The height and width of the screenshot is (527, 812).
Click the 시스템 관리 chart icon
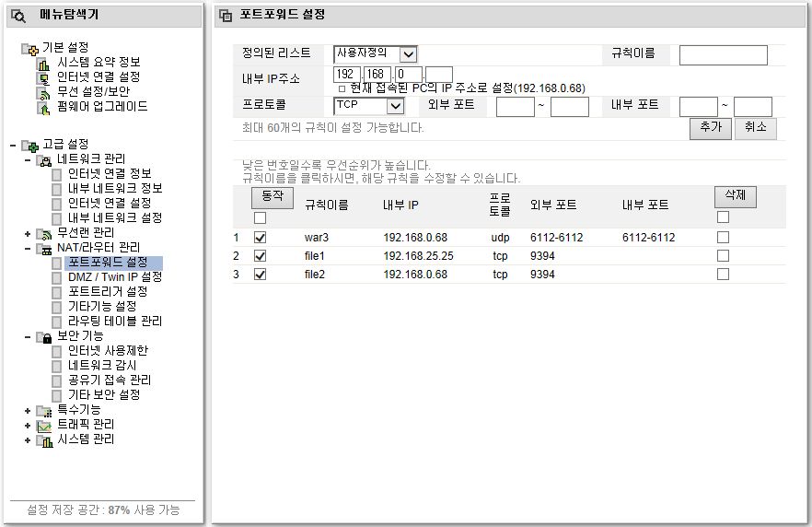[x=44, y=441]
